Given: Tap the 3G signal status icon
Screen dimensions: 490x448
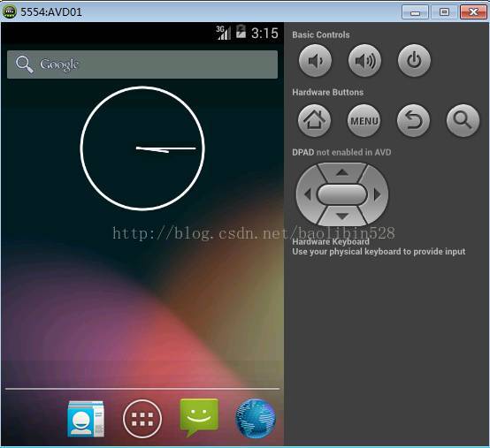Looking at the screenshot, I should click(224, 33).
